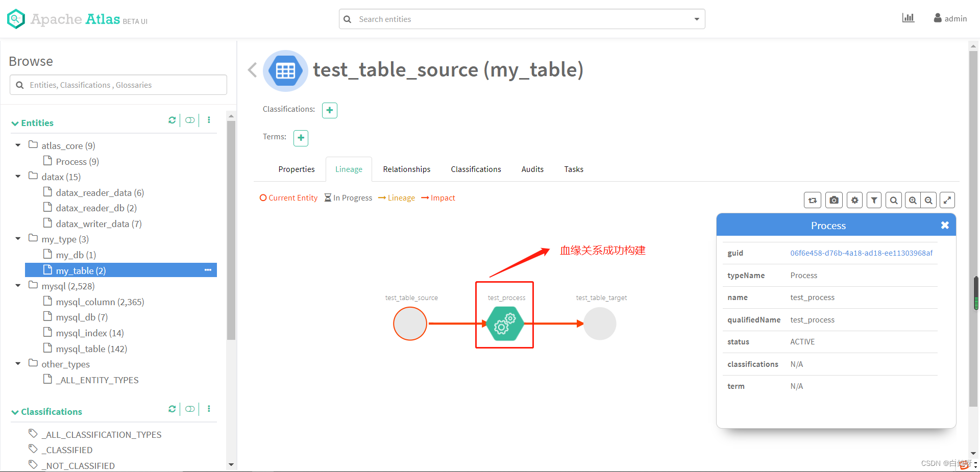The height and width of the screenshot is (472, 980).
Task: Switch to the Relationships tab
Action: (406, 169)
